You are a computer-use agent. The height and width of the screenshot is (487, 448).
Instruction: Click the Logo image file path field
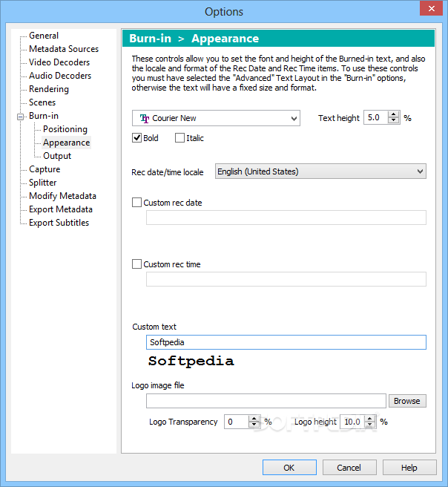[266, 401]
